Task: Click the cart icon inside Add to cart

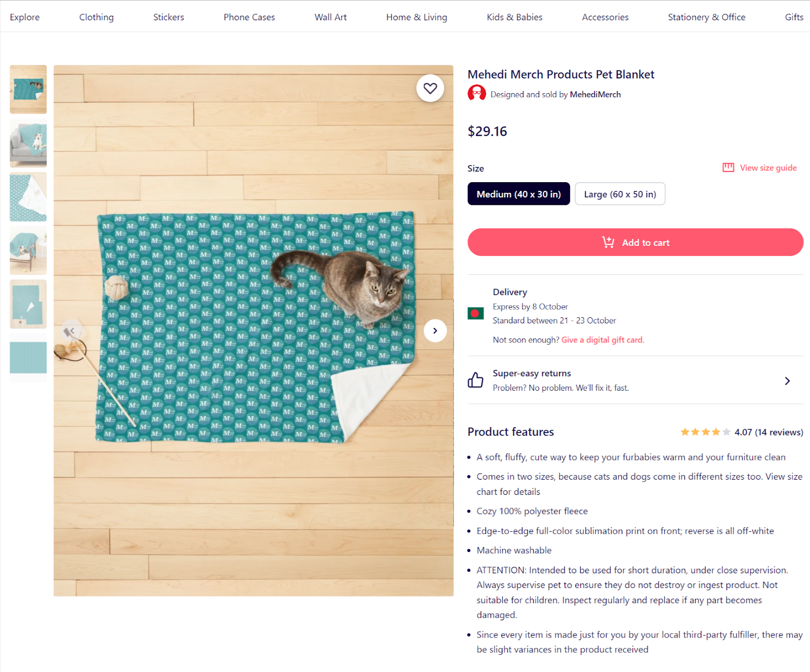Action: tap(608, 242)
